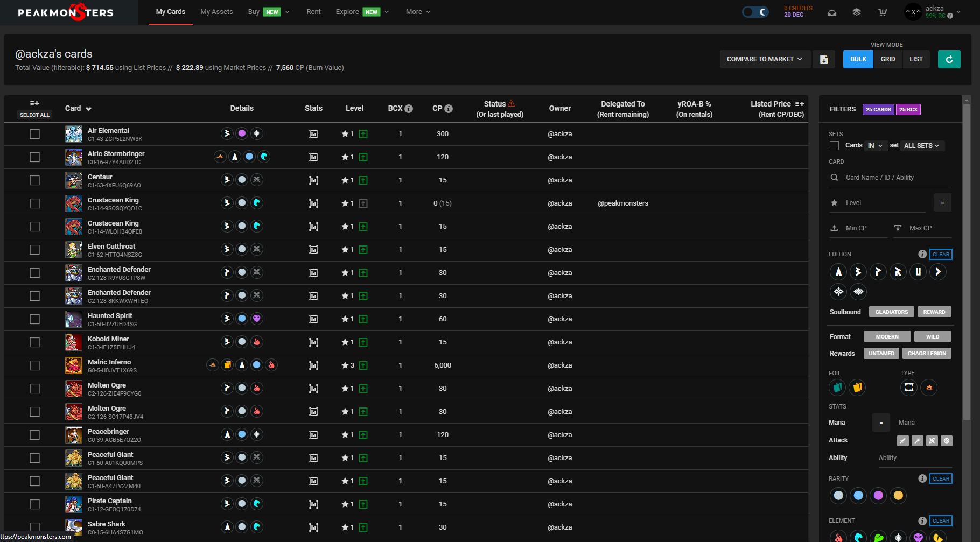Image resolution: width=980 pixels, height=542 pixels.
Task: Click the Min CP input field
Action: (858, 228)
